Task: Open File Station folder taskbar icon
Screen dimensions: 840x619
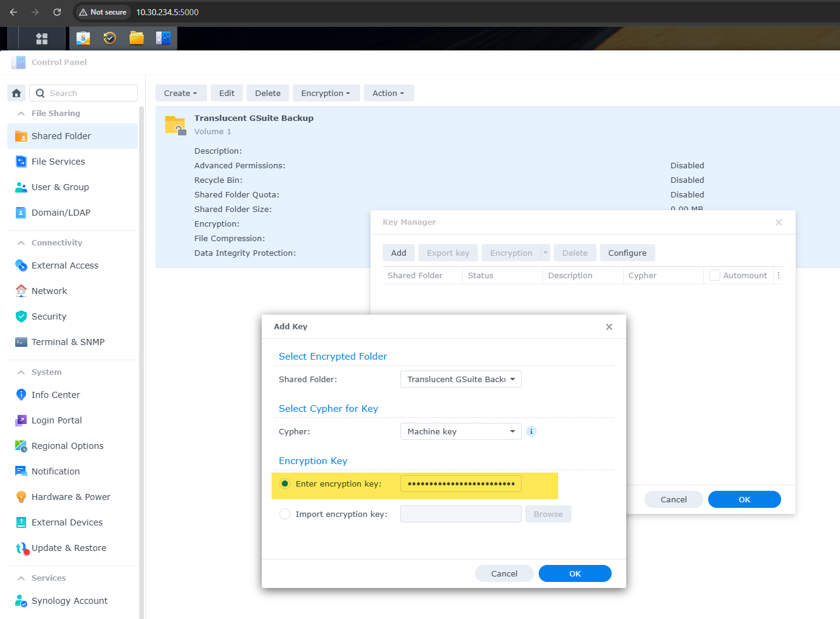Action: tap(137, 38)
